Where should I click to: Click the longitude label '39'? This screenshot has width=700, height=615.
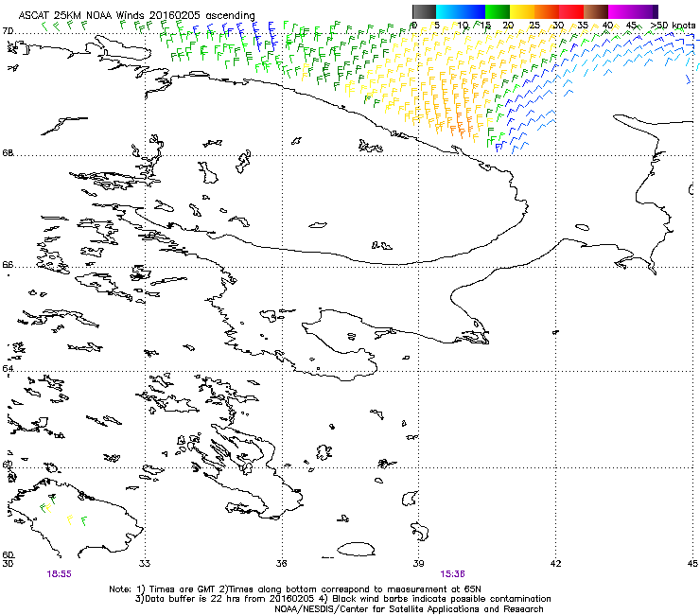[418, 564]
